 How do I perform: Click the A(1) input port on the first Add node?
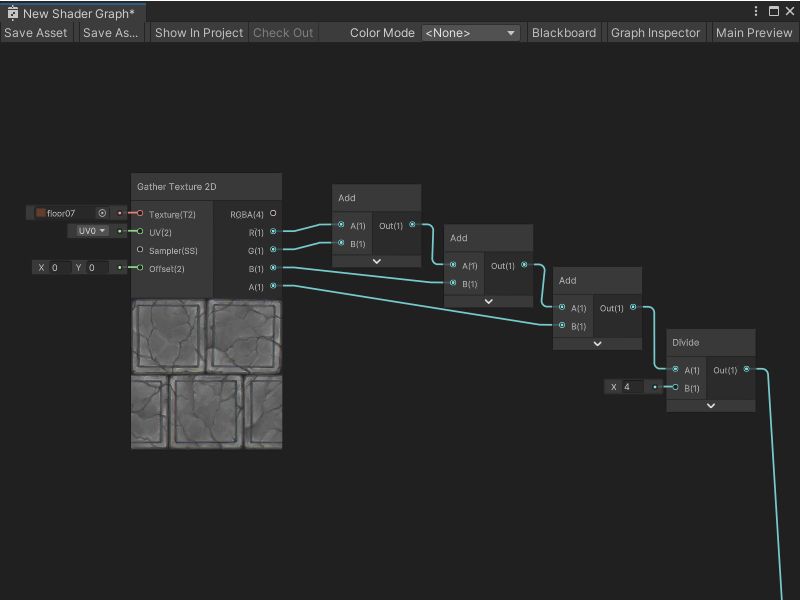(x=341, y=225)
